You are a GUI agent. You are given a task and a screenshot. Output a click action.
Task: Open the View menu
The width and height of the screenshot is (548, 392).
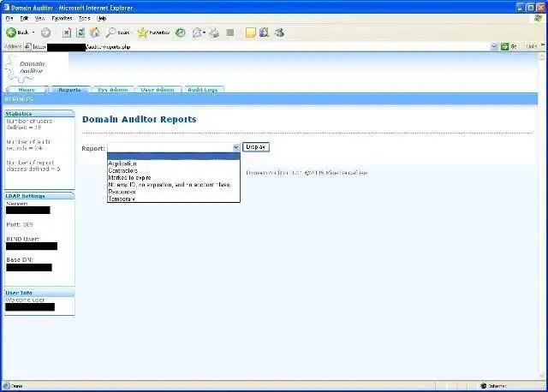(39, 18)
